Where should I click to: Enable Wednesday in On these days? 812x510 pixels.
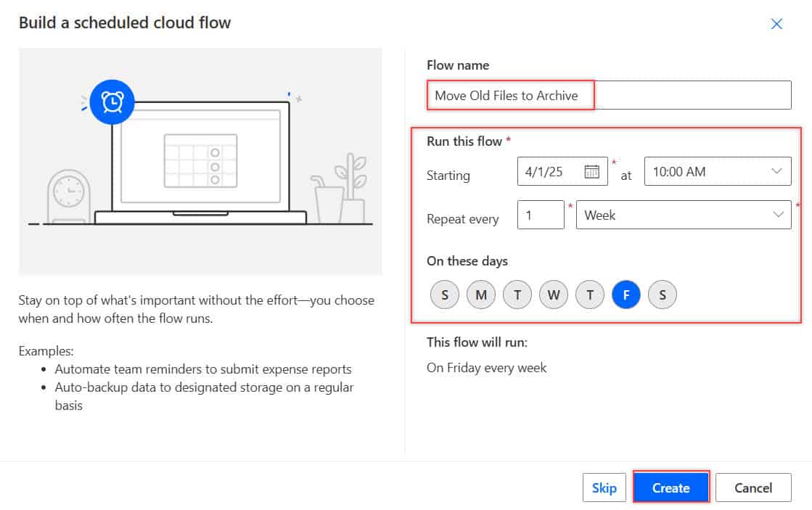(x=554, y=294)
